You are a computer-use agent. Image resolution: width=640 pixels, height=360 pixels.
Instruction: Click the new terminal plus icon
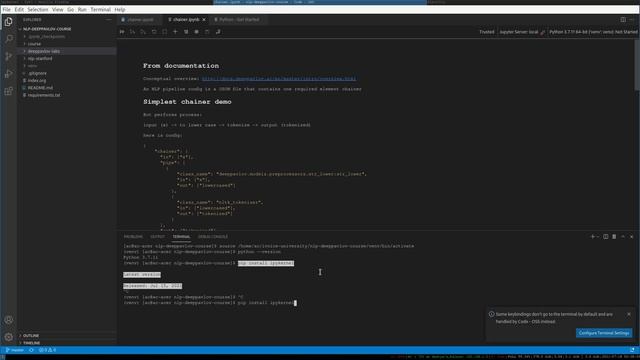(x=593, y=236)
